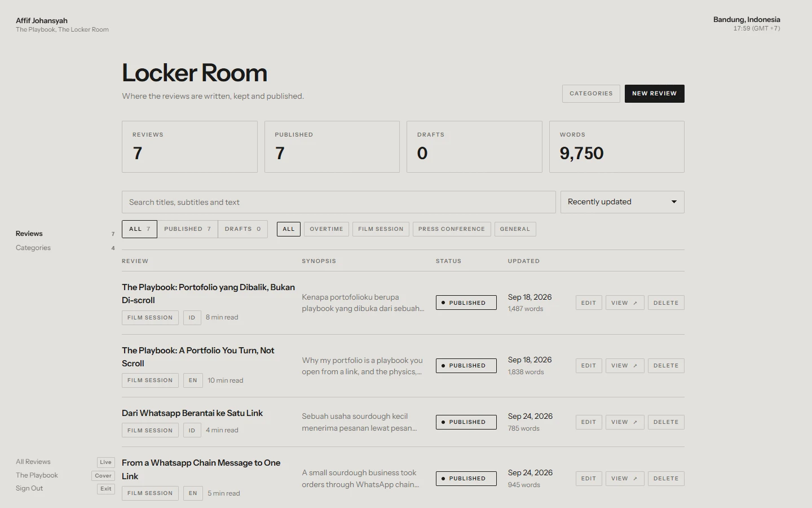Delete 'From a Whatsapp Chain Message' review
Image resolution: width=812 pixels, height=508 pixels.
[x=666, y=479]
